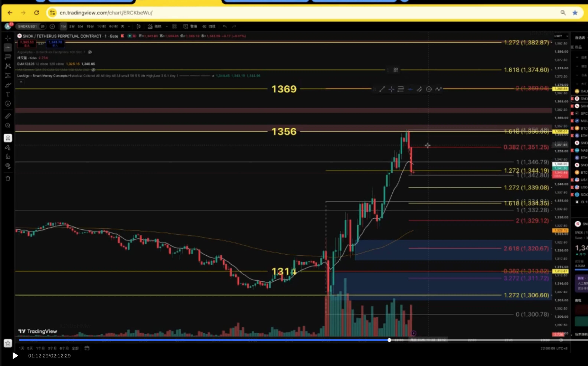This screenshot has height=366, width=588.
Task: Switch to the 1小时 timeframe
Action: tap(101, 26)
